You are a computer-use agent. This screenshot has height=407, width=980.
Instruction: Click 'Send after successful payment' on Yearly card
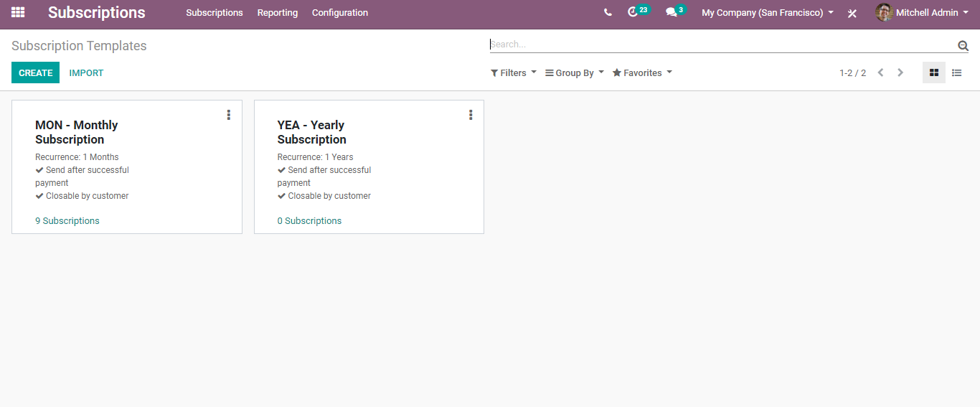[x=324, y=177]
